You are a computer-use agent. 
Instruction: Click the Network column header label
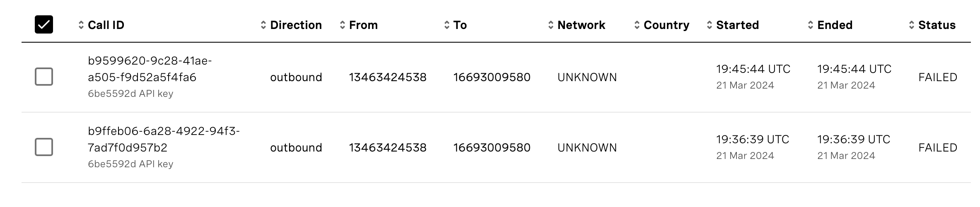(x=581, y=25)
